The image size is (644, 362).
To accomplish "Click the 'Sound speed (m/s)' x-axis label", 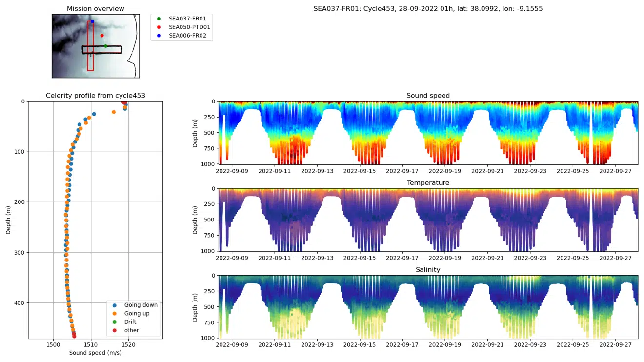I will point(96,353).
